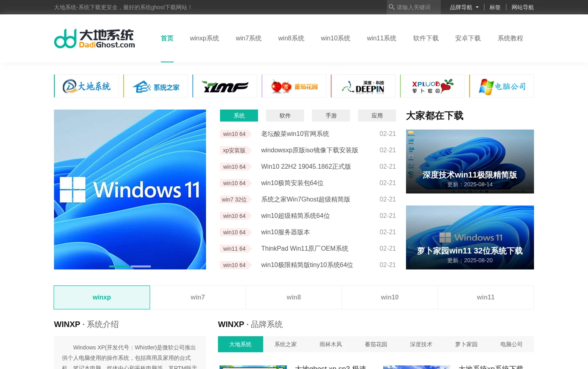This screenshot has height=369, width=588.
Task: Click the Windows 11 carousel banner image
Action: 130,189
